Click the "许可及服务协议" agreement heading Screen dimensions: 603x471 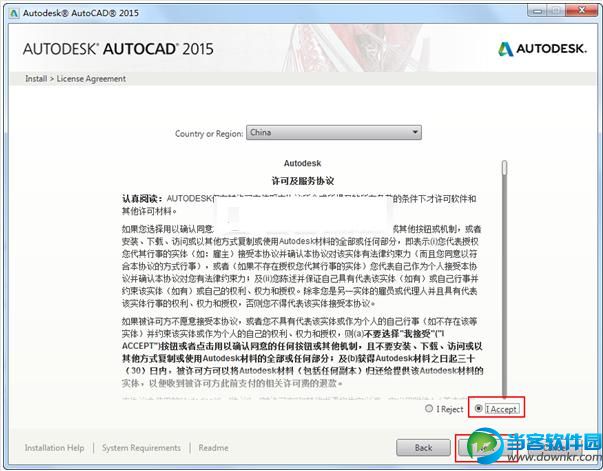[303, 181]
